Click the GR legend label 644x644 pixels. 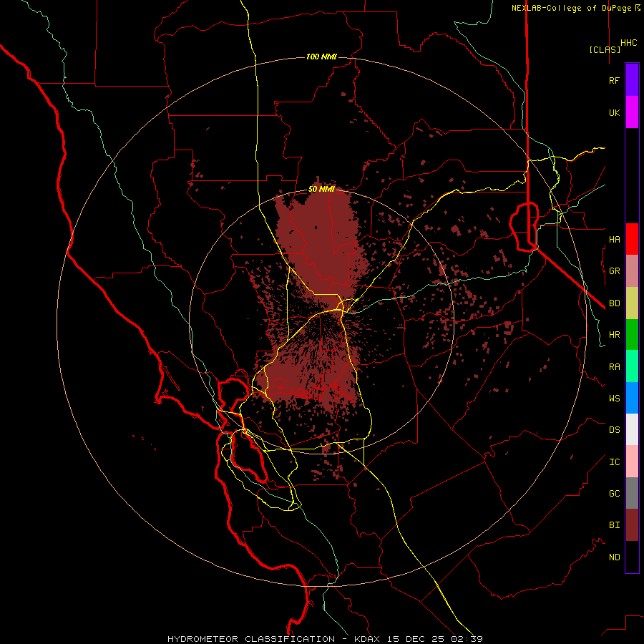(614, 271)
